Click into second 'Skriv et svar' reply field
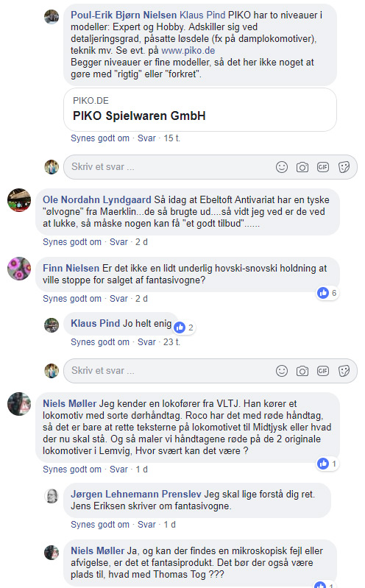Screen dimensions: 365x588 click(x=169, y=371)
